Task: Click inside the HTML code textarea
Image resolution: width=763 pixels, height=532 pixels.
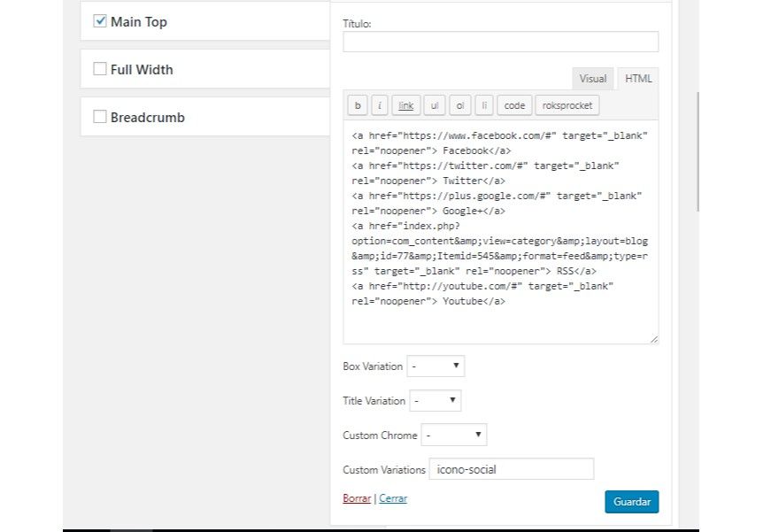Action: [501, 232]
